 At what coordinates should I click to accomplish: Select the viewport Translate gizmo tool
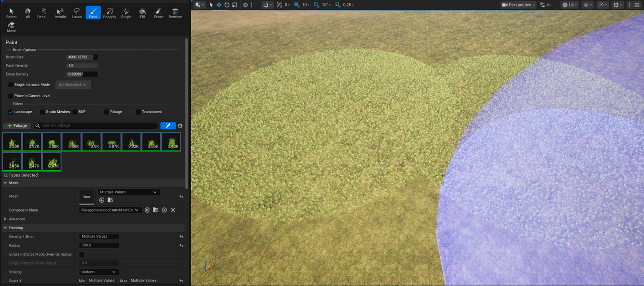[219, 5]
